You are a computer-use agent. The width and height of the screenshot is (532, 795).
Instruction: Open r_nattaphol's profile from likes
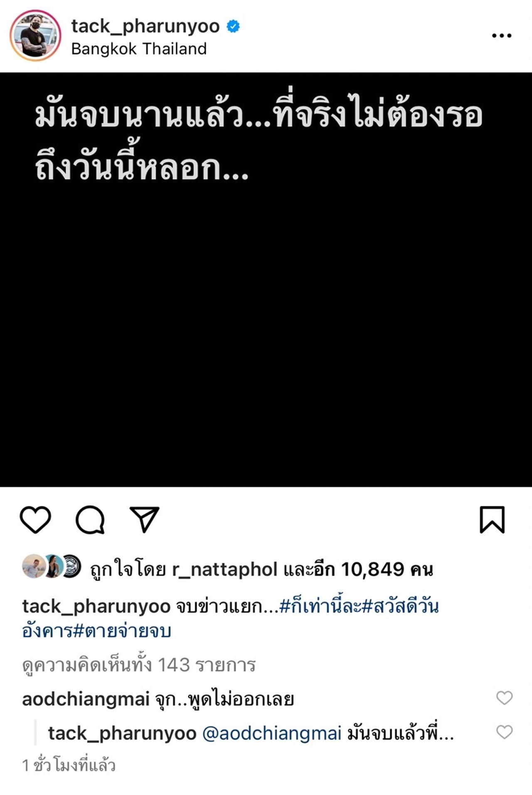coord(224,570)
